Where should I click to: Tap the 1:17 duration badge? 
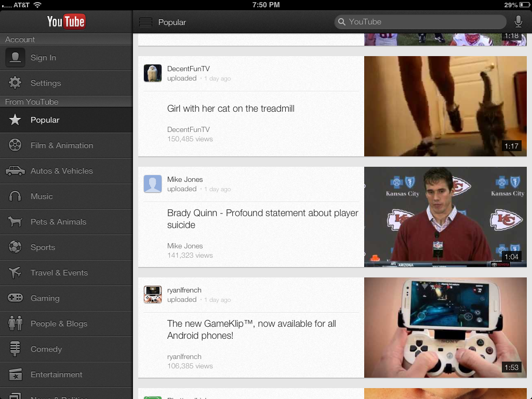511,146
